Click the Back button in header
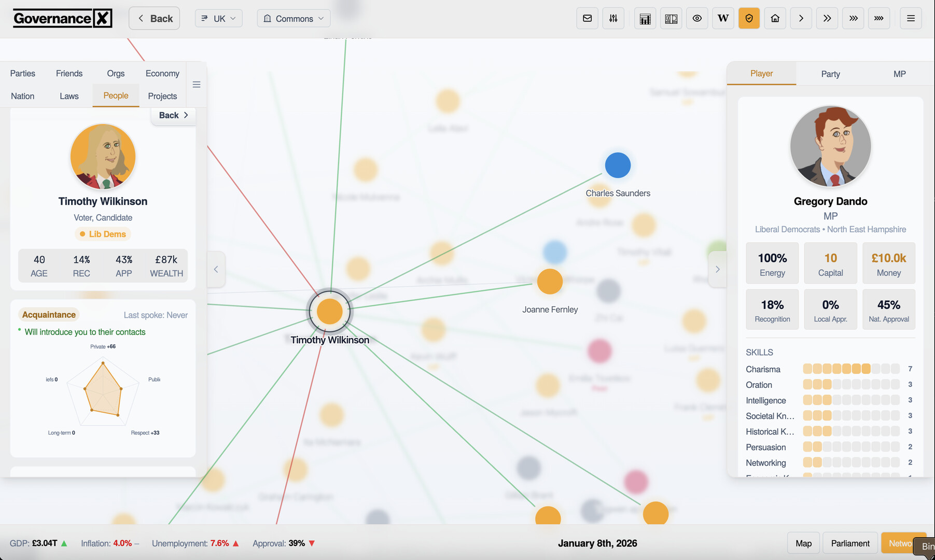This screenshot has height=560, width=935. pos(155,18)
